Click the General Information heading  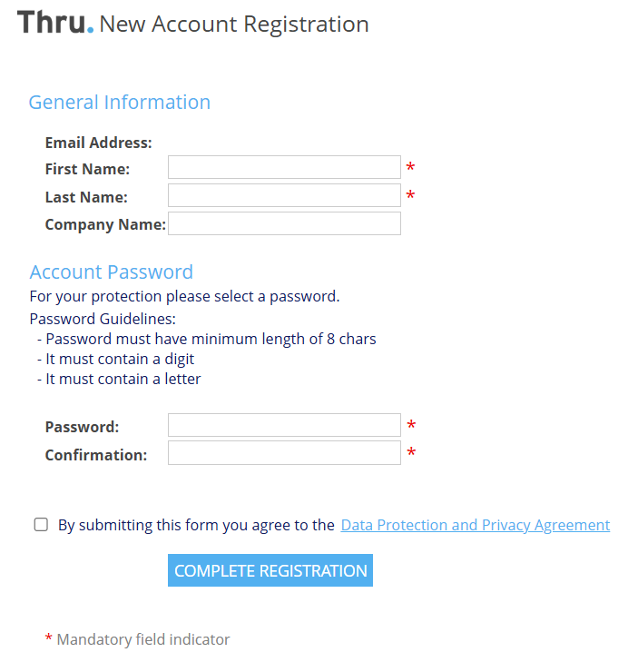120,103
